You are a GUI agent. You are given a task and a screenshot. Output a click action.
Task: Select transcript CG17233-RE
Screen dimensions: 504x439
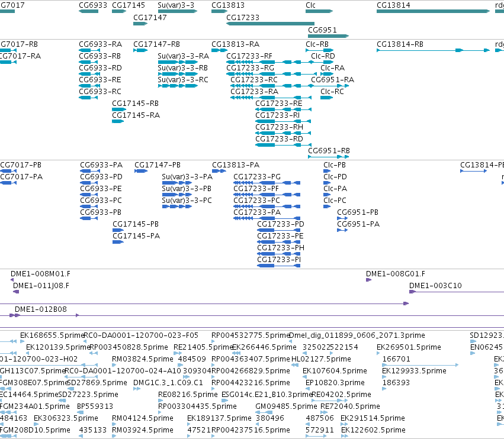point(279,104)
